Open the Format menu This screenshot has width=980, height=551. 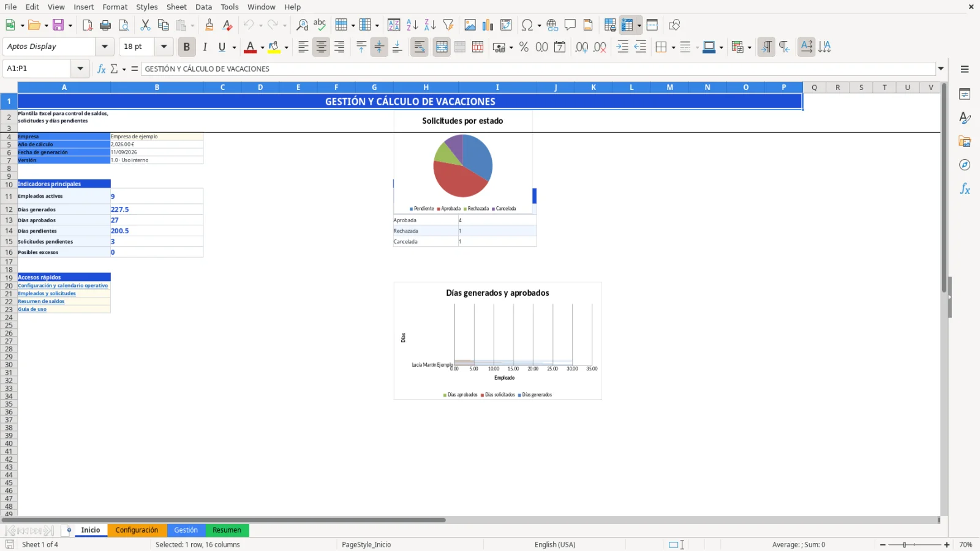(x=115, y=7)
